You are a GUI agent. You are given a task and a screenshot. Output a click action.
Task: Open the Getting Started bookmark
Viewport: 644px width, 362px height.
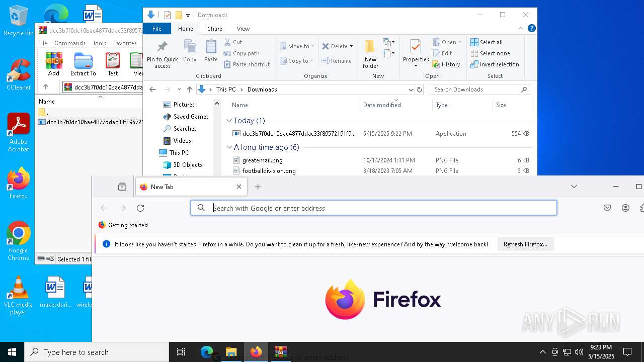point(123,225)
